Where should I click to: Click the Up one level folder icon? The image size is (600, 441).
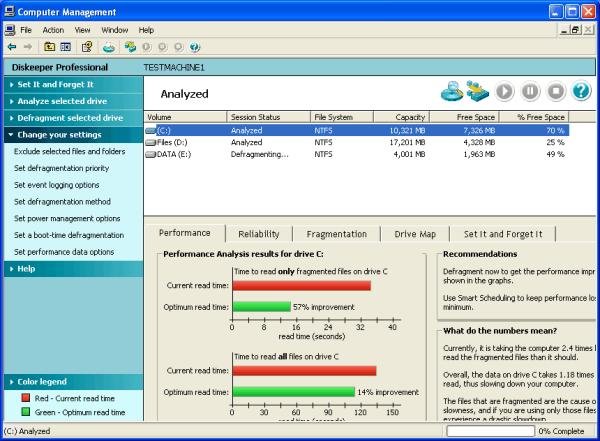click(49, 47)
